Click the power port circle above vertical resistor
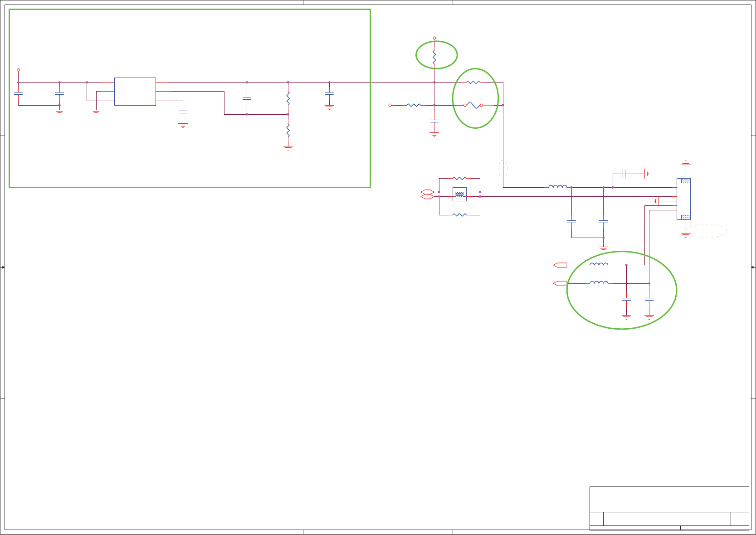This screenshot has height=535, width=756. [434, 38]
